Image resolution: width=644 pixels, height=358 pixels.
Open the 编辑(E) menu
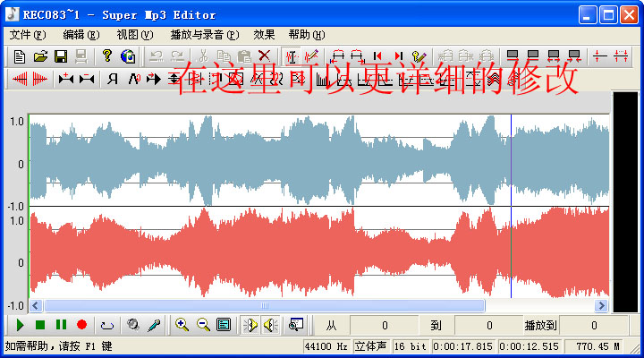click(81, 35)
